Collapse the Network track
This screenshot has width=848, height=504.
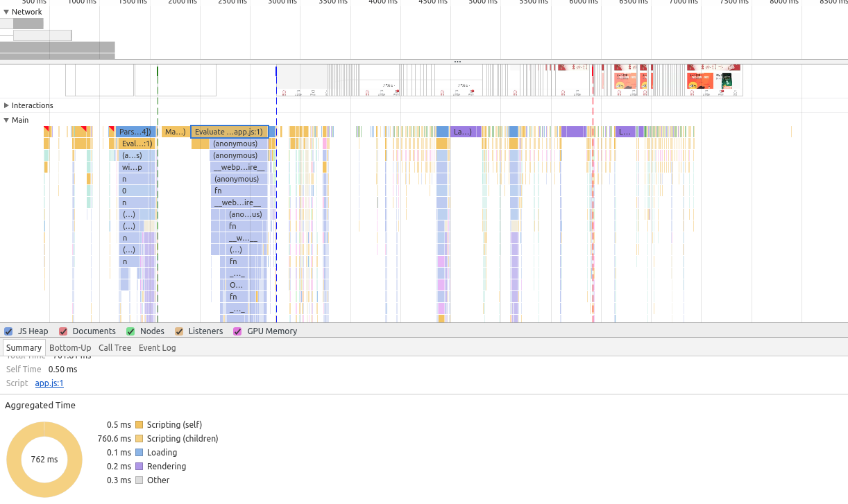coord(6,12)
